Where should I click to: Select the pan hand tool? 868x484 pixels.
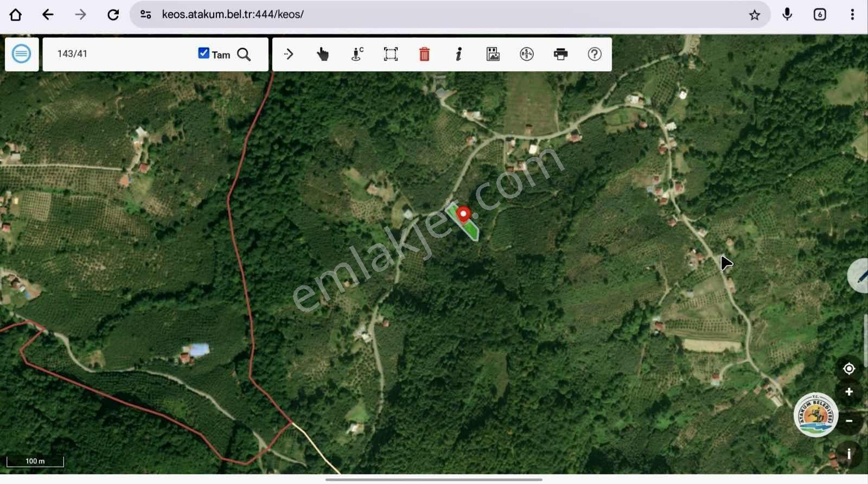tap(322, 54)
